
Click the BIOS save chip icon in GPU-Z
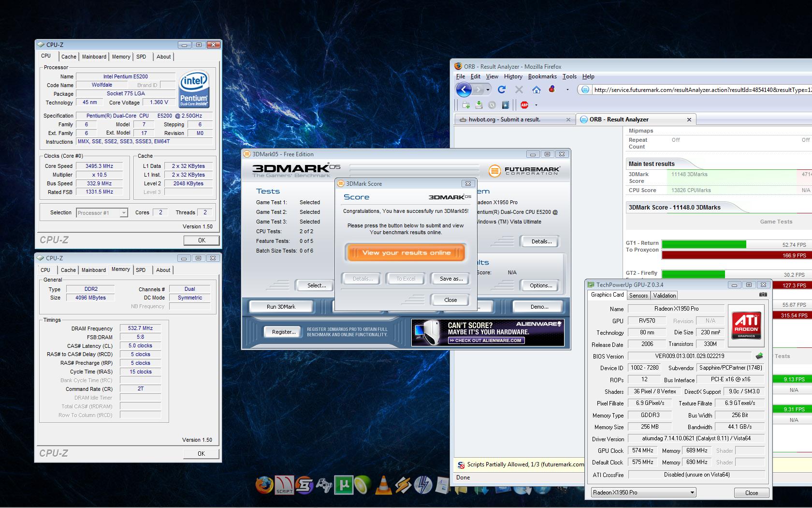point(759,356)
